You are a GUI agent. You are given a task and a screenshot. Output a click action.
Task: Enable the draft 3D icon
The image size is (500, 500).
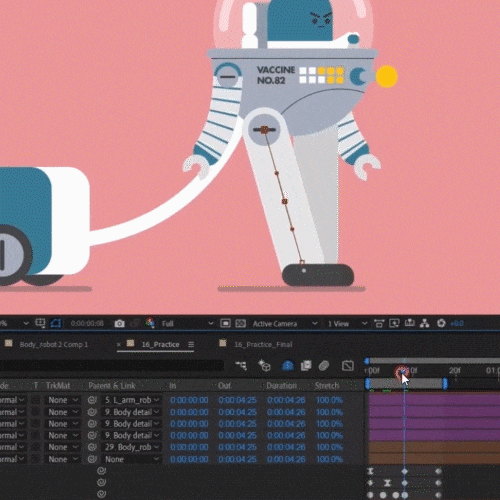(264, 366)
